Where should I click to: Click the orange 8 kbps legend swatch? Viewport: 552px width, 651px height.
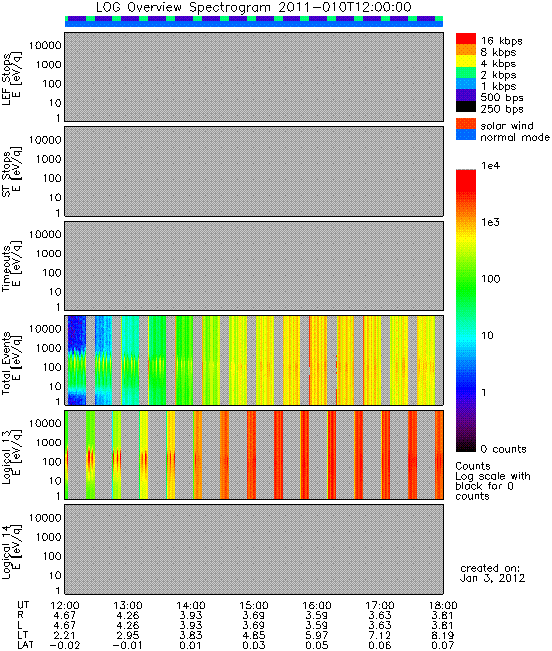coord(466,50)
